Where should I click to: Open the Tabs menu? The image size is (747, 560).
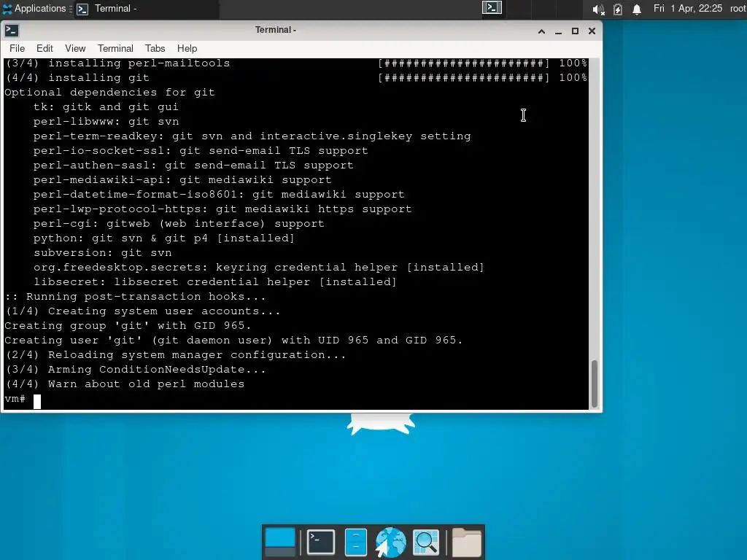[155, 49]
